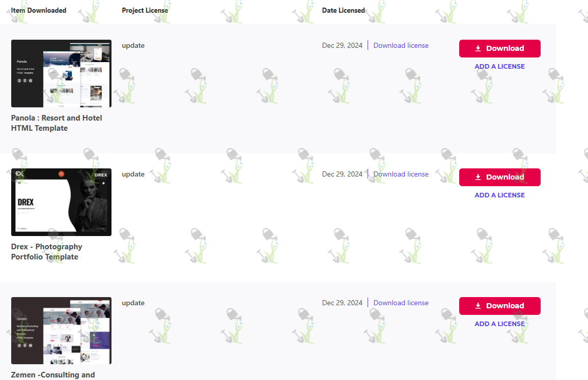Click the Date Licensed column header

(343, 11)
